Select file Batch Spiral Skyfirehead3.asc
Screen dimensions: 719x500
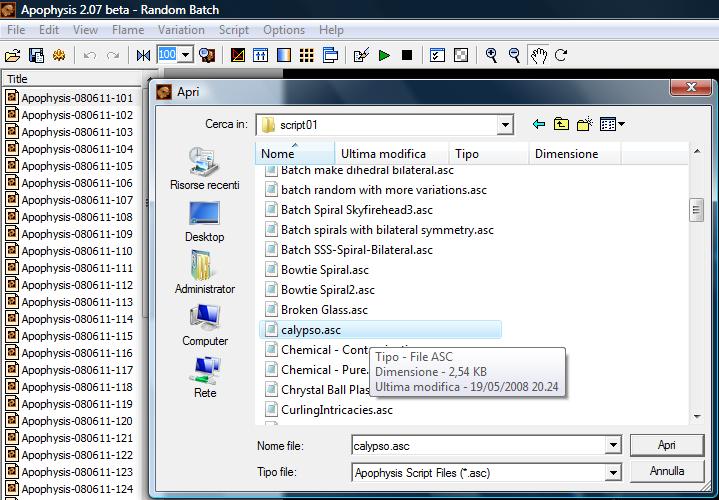(x=349, y=210)
